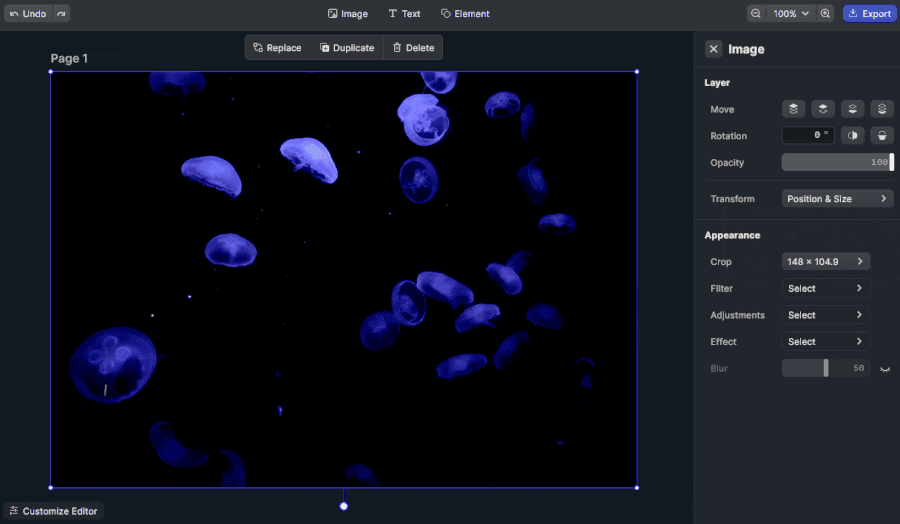
Task: Open the 100% zoom level dropdown
Action: click(790, 14)
